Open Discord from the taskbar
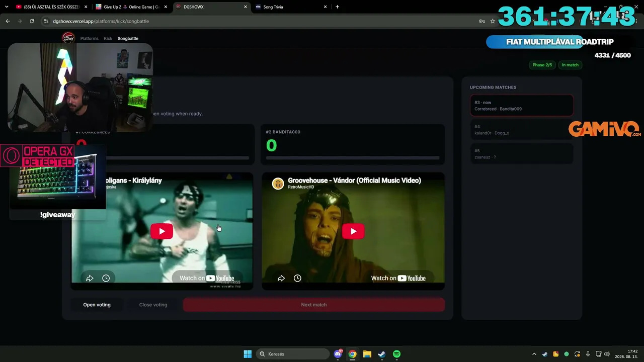 (338, 354)
